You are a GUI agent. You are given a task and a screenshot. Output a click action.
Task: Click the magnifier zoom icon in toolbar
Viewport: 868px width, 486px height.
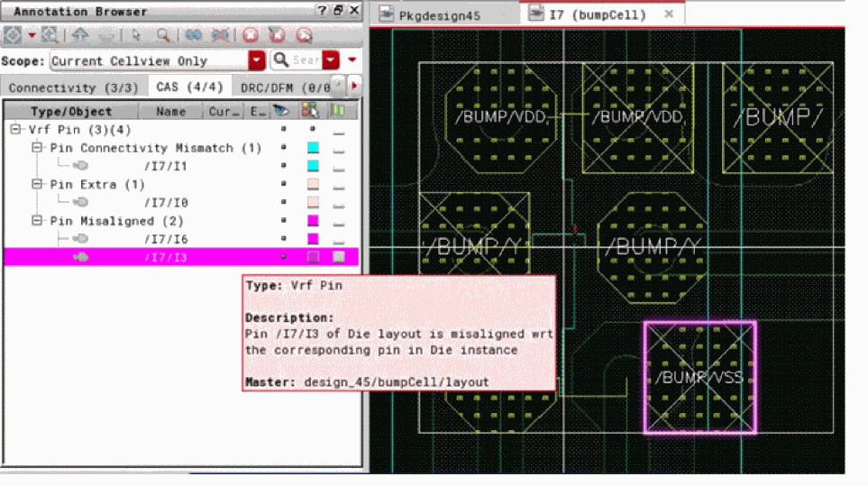[163, 35]
